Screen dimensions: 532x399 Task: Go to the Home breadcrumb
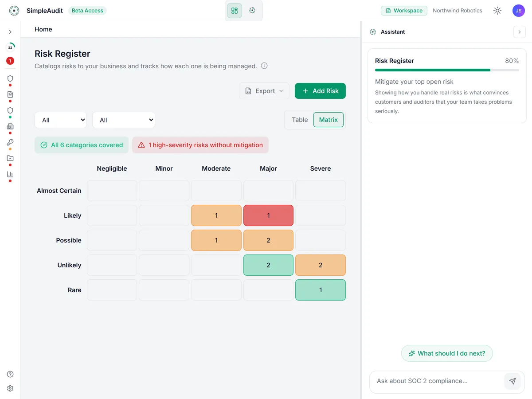(43, 29)
